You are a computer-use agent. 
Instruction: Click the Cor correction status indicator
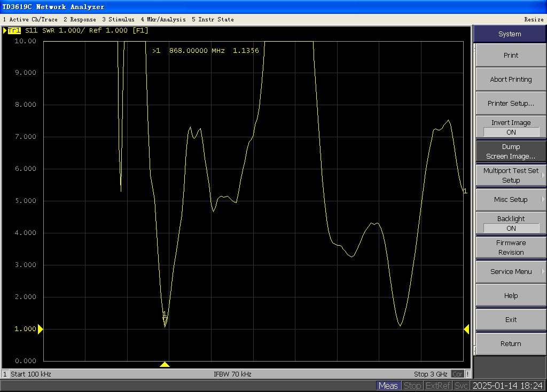tap(458, 374)
